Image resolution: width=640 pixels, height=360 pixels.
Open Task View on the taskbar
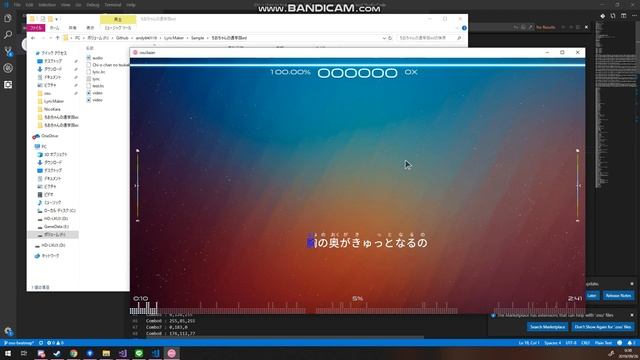24,353
